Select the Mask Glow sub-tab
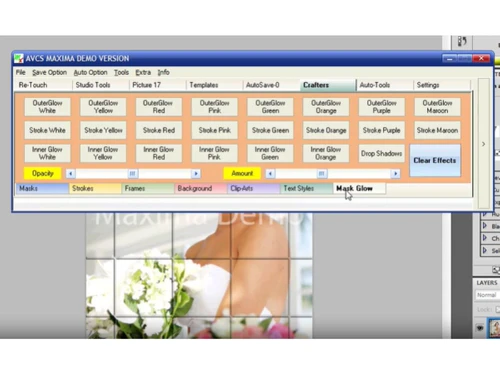The image size is (500, 375). tap(359, 188)
